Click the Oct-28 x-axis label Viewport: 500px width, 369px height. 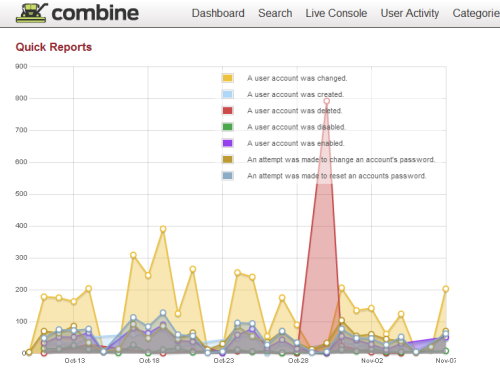click(298, 361)
